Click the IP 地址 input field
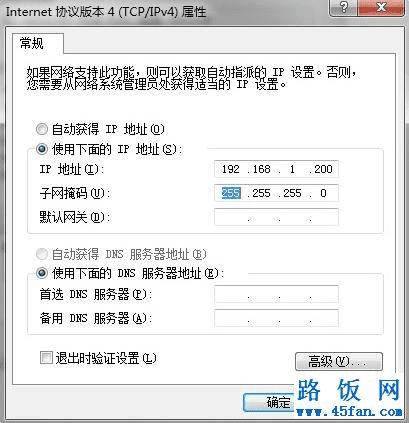409x423 pixels. (276, 169)
